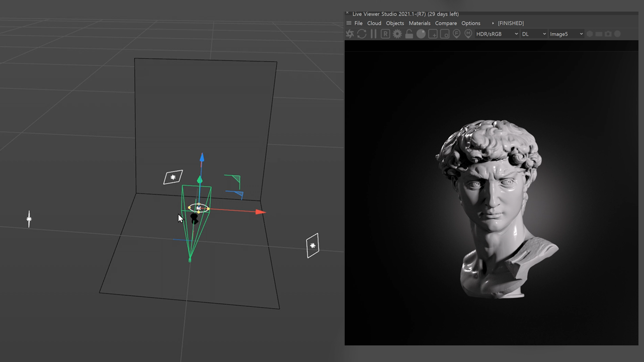Click the render region square icon
The width and height of the screenshot is (644, 362).
coord(445,34)
